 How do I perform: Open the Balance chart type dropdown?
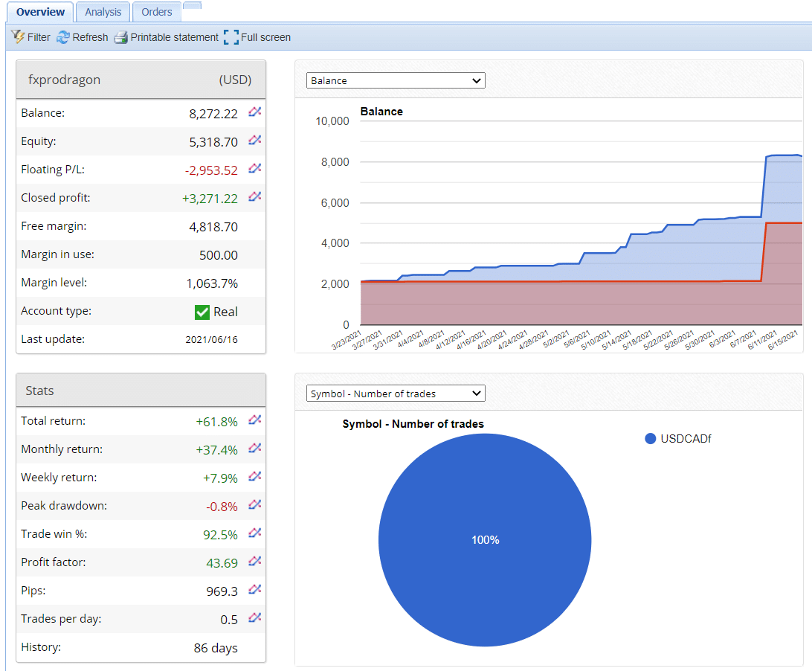tap(395, 80)
